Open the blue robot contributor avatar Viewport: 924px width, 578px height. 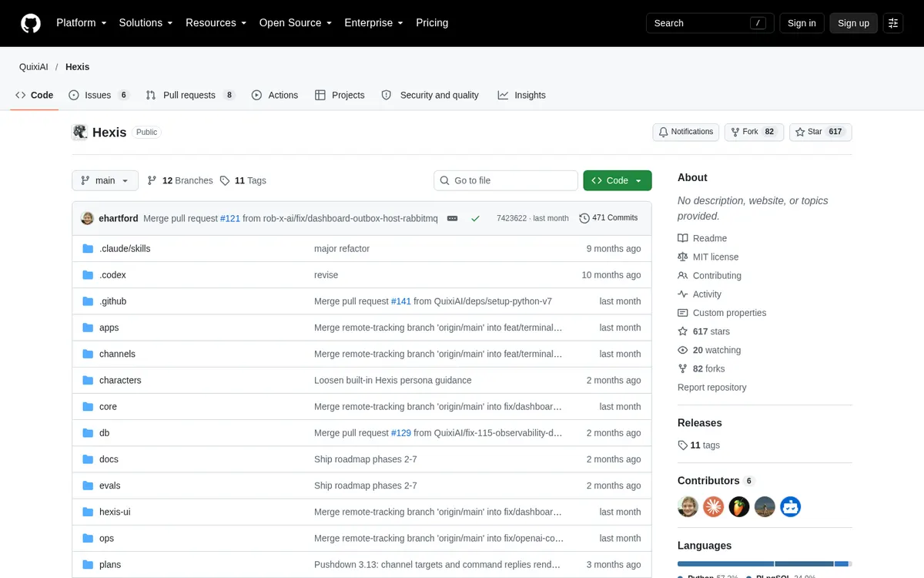coord(791,506)
